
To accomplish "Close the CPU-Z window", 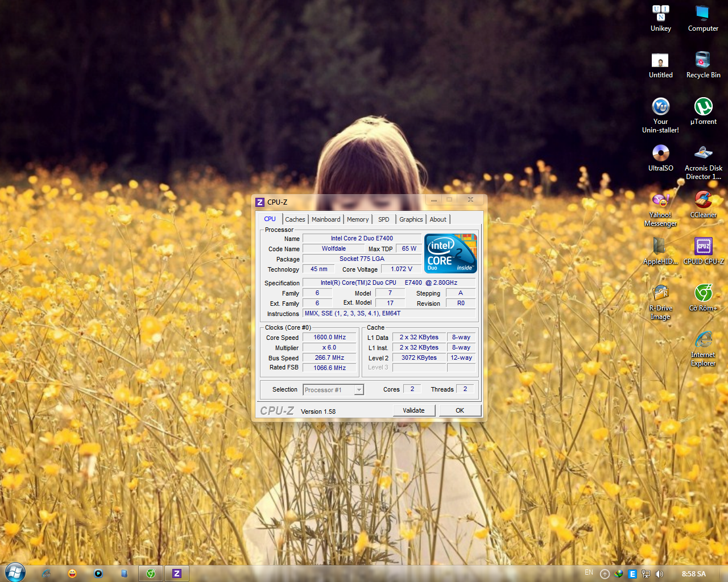I will click(x=470, y=200).
